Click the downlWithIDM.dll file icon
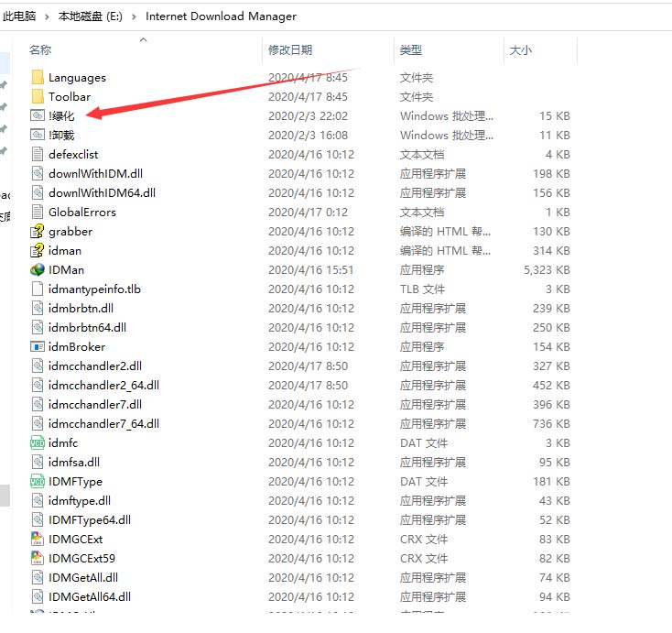 pos(38,174)
